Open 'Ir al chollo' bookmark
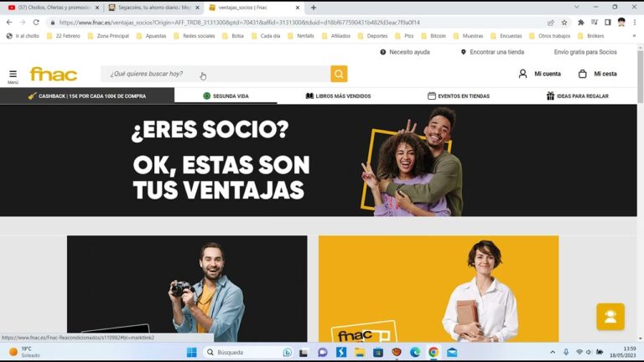The image size is (644, 362). pyautogui.click(x=23, y=36)
